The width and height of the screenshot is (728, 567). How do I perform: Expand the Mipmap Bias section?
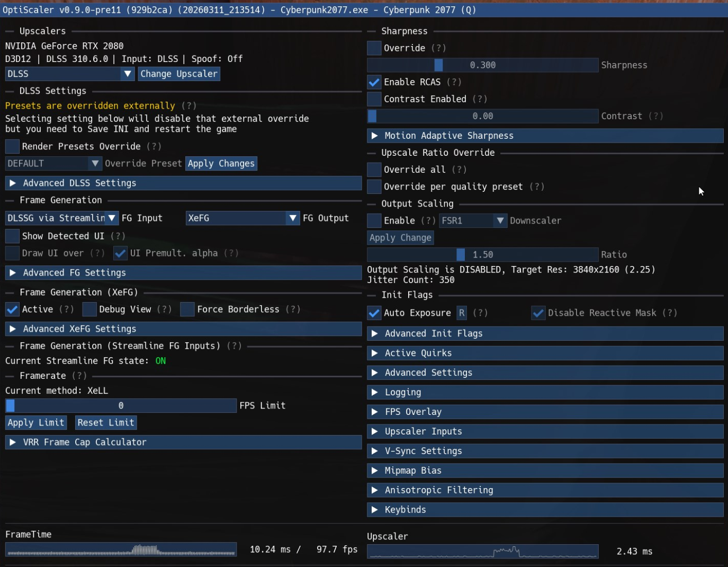[545, 471]
